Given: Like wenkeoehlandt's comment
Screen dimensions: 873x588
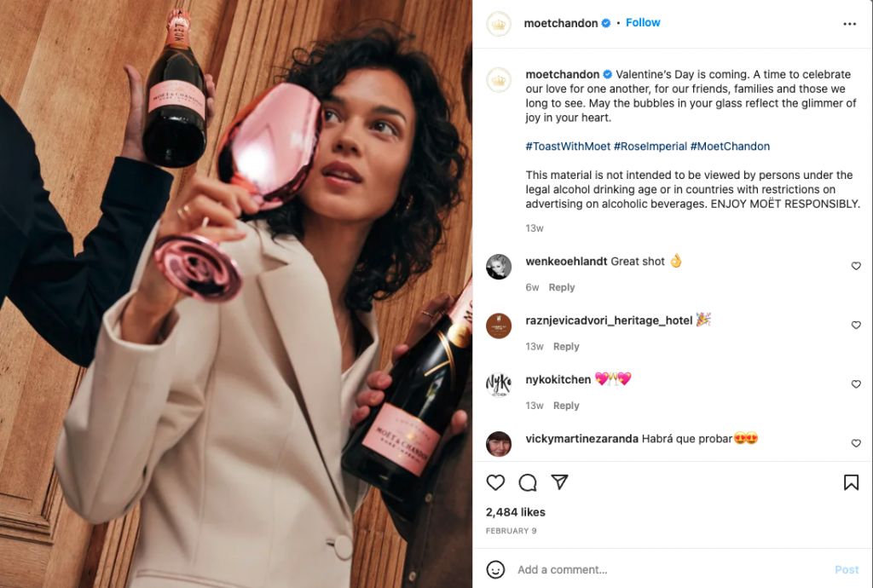Looking at the screenshot, I should click(x=856, y=266).
